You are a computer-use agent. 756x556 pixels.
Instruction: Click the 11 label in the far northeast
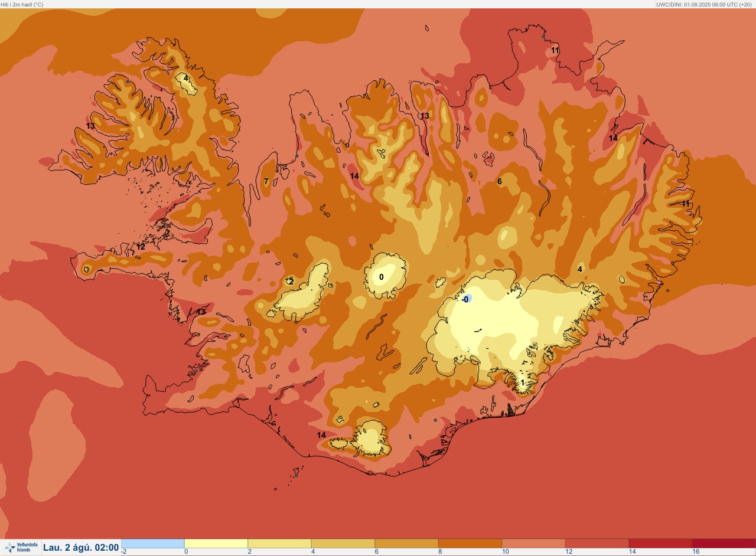click(555, 50)
